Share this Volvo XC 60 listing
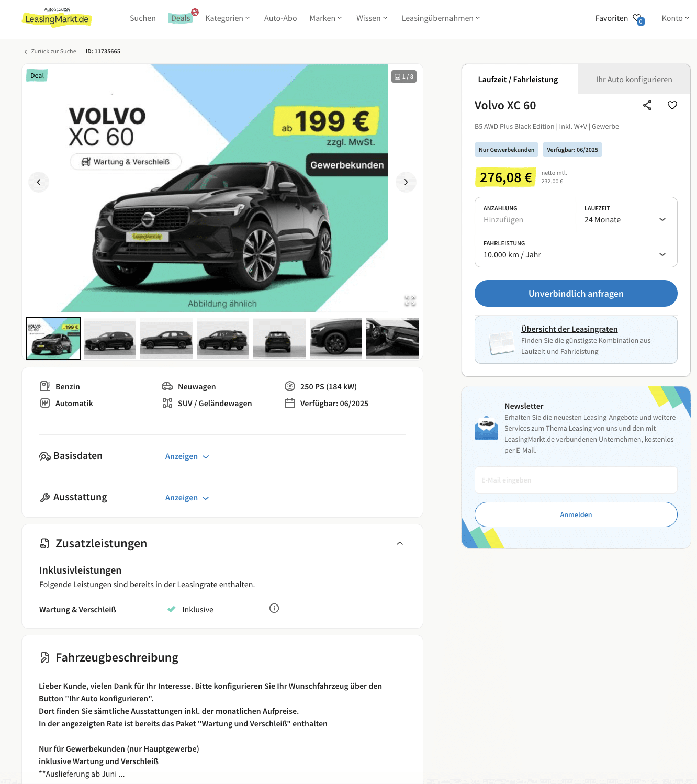The height and width of the screenshot is (784, 697). click(x=647, y=105)
